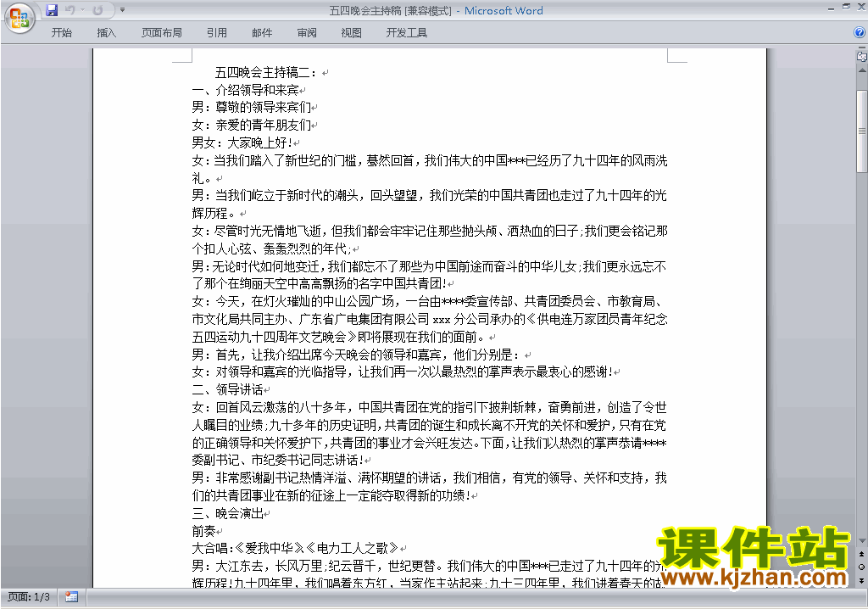
Task: Click the line starting 男：无论时代如何地变迁
Action: [x=430, y=266]
